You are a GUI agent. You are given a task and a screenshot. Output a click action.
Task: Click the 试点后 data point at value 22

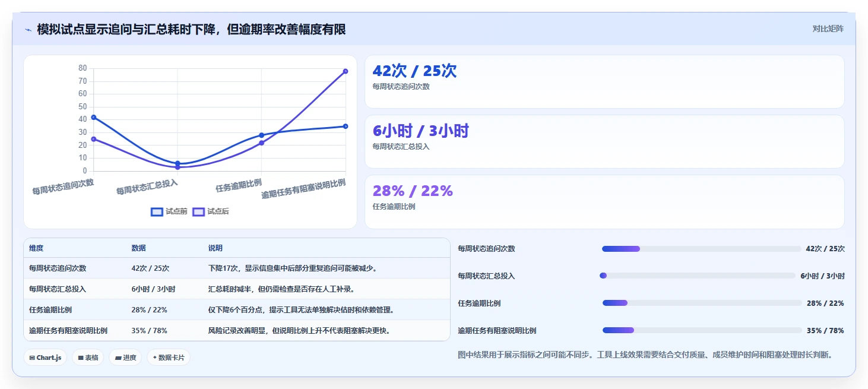[261, 143]
